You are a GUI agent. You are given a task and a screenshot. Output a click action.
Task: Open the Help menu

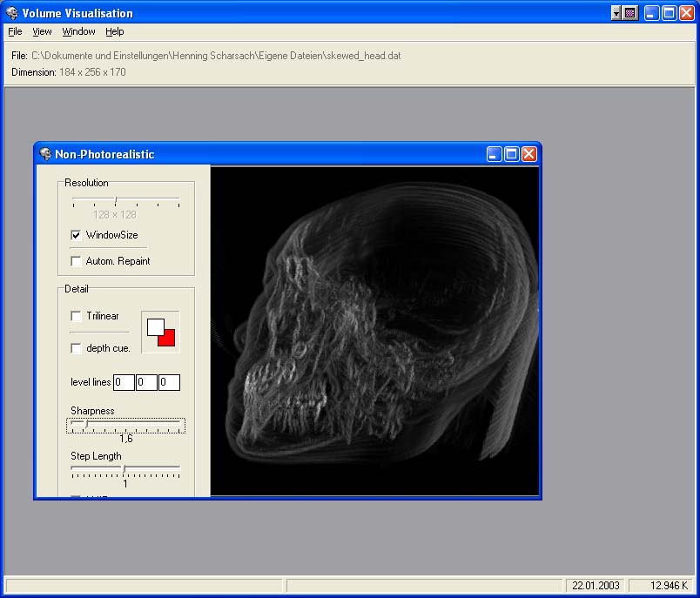coord(115,31)
